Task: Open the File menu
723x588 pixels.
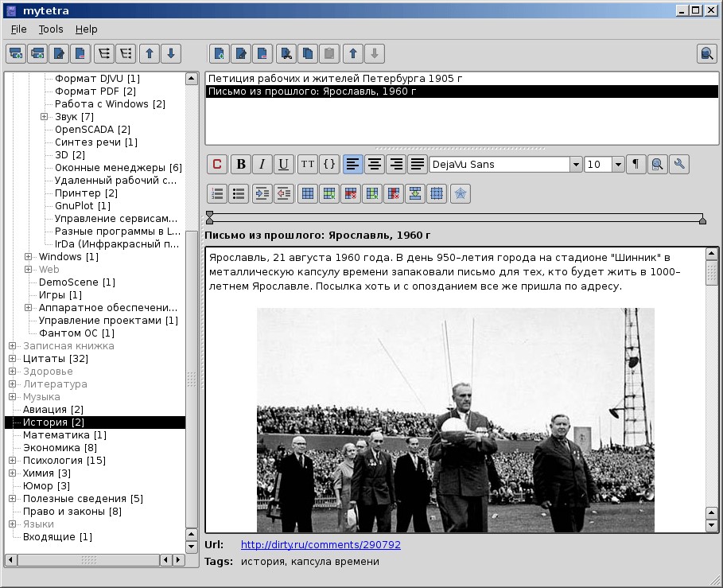Action: pyautogui.click(x=19, y=29)
